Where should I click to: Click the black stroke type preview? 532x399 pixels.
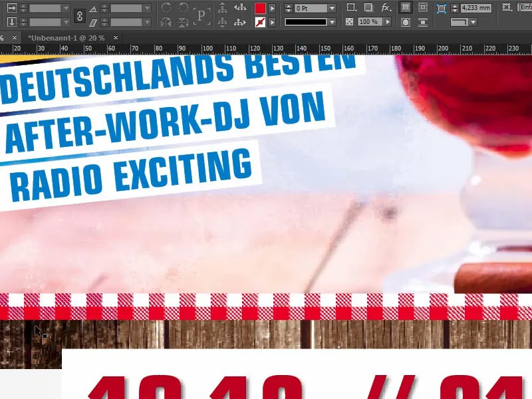pos(306,22)
